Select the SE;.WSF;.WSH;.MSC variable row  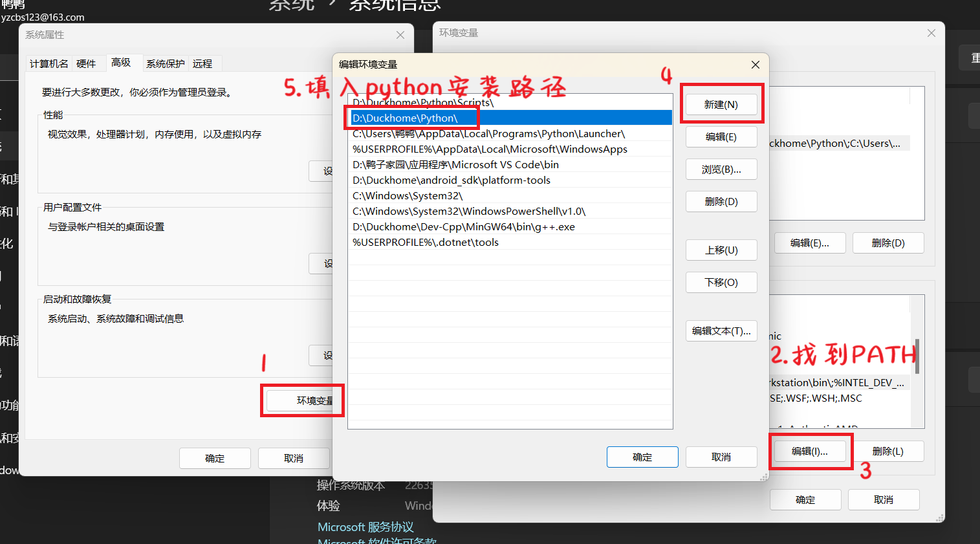839,398
